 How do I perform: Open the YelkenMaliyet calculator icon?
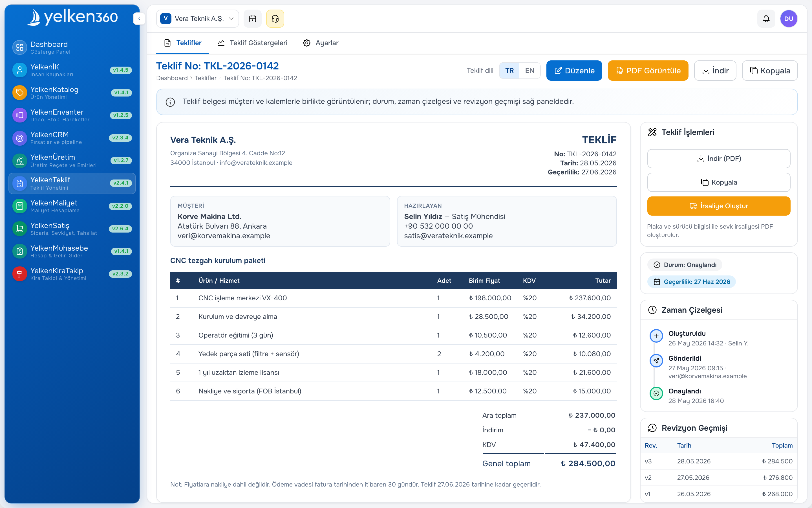click(19, 206)
